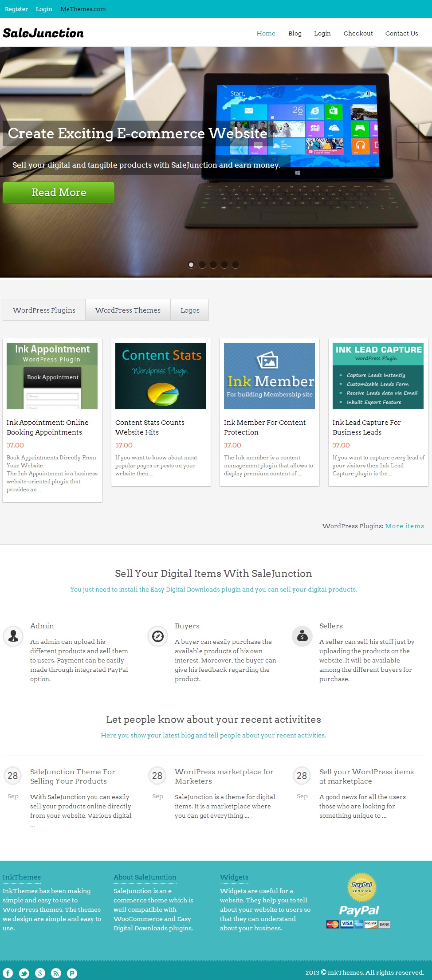The height and width of the screenshot is (980, 432).
Task: Click the PayPal logo in footer
Action: [359, 910]
